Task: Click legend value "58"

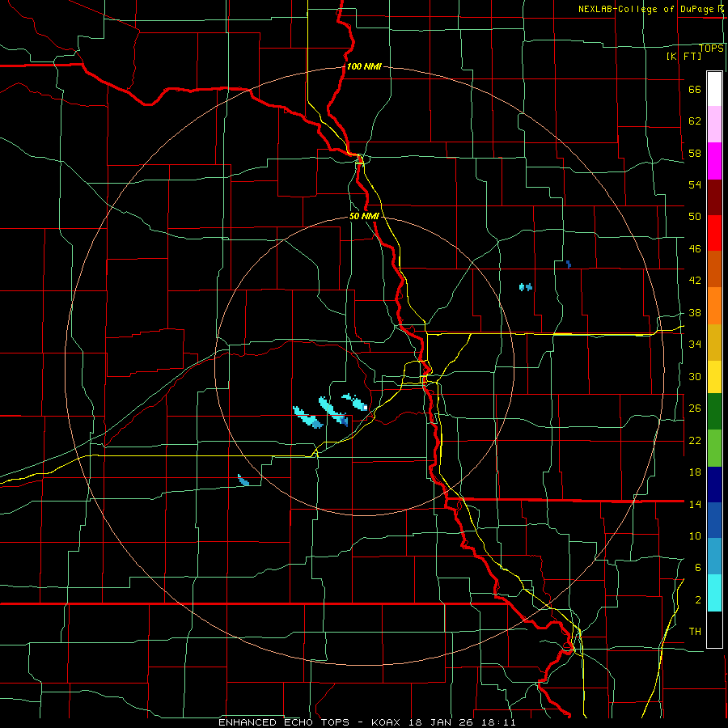Action: click(x=695, y=153)
